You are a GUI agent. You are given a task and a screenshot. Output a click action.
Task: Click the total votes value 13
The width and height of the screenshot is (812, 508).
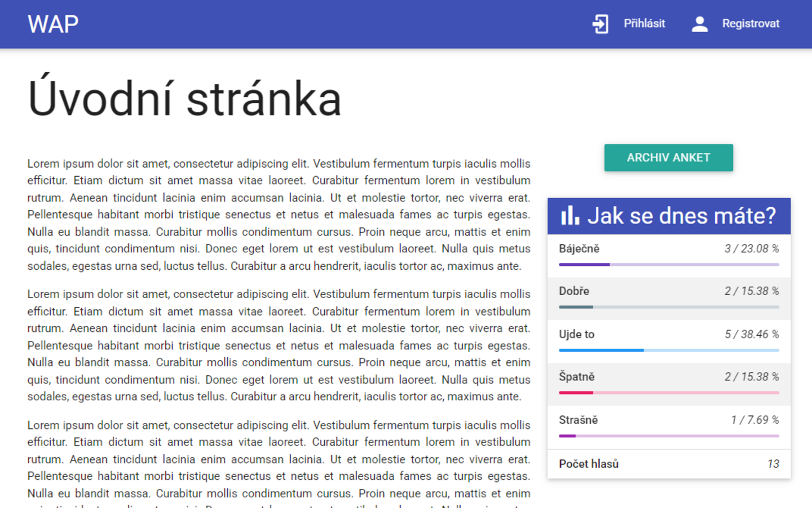tap(773, 464)
